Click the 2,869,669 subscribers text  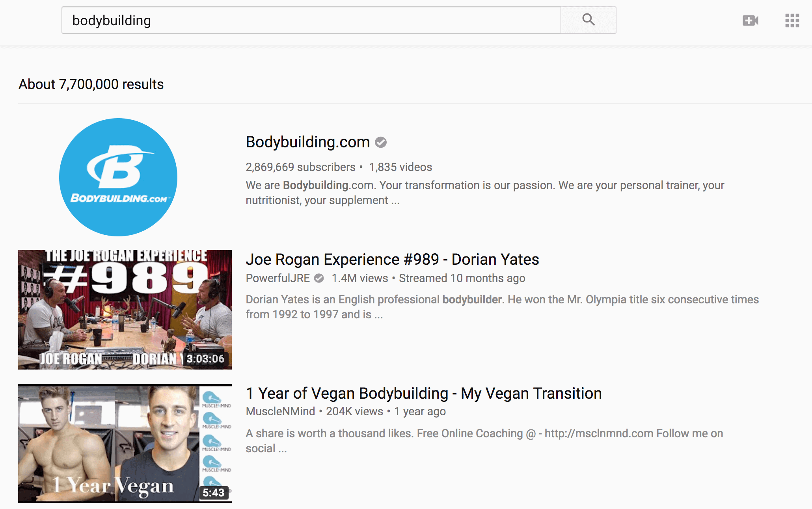pyautogui.click(x=300, y=167)
